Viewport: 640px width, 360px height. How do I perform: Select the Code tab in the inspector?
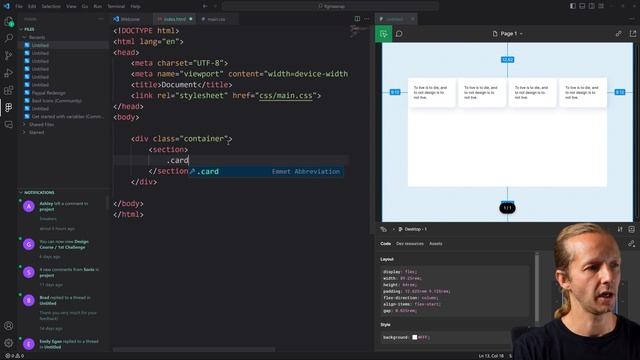pos(385,244)
